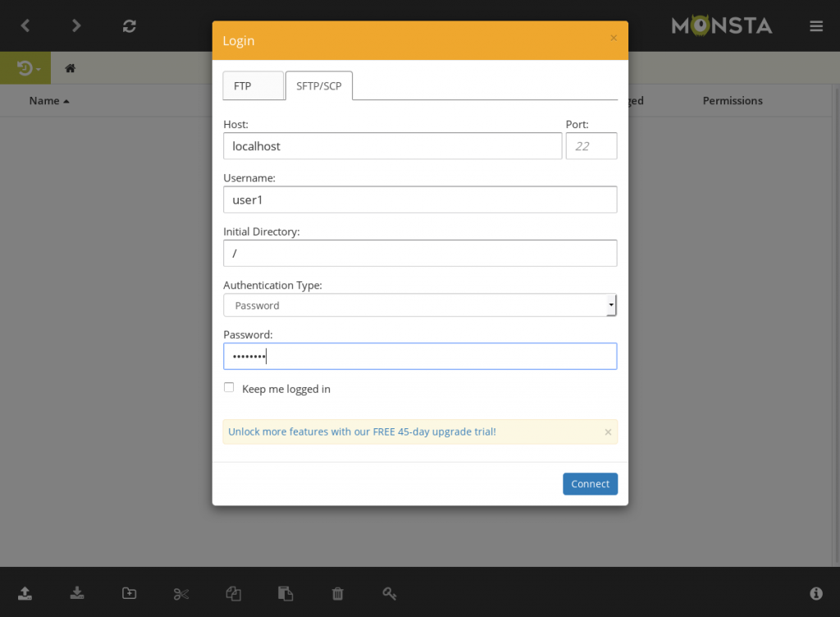
Task: Click the scissors cut icon
Action: coord(181,593)
